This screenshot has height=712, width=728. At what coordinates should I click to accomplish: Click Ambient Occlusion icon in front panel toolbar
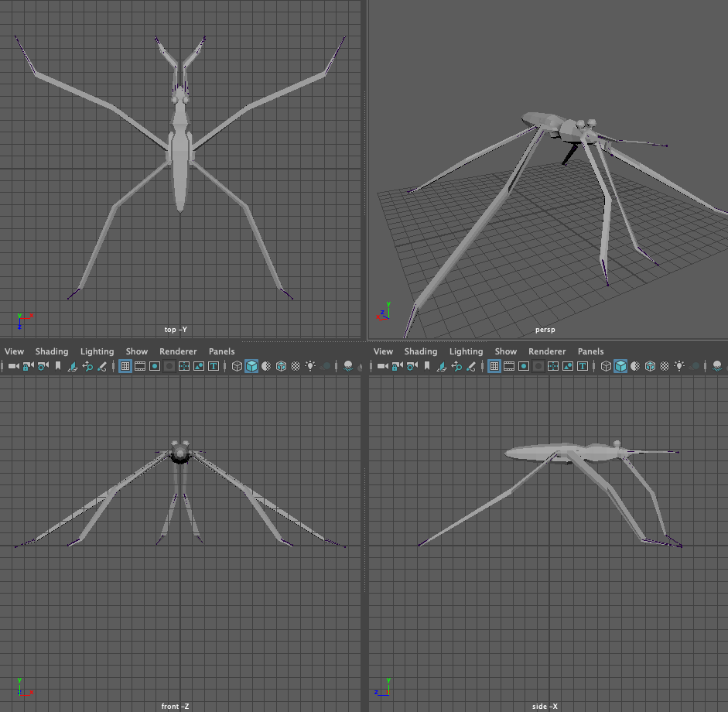pyautogui.click(x=348, y=367)
